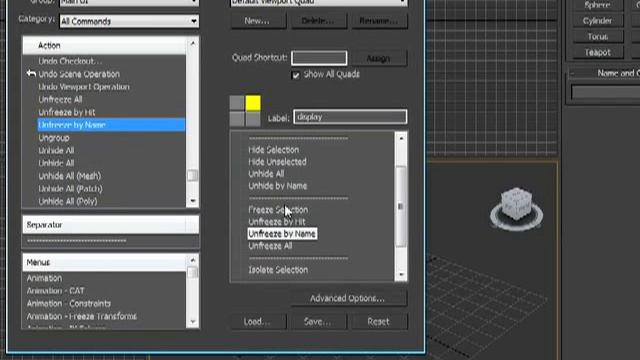Click the undo arrow icon beside Undo Scene Operation
The image size is (640, 360).
(31, 74)
